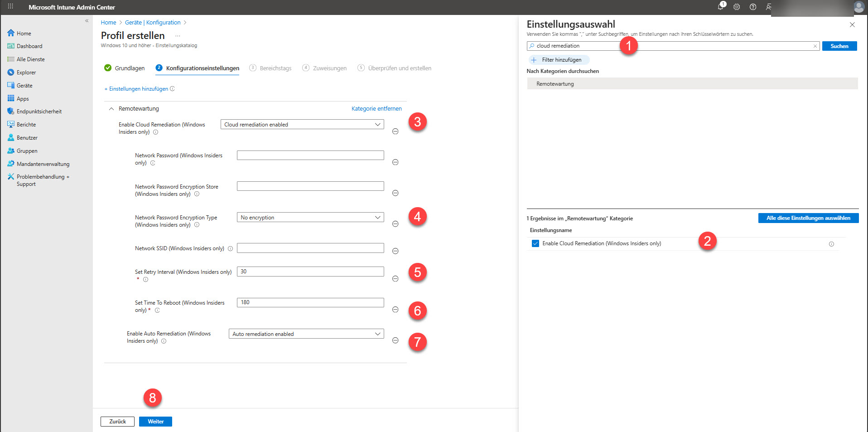
Task: Click the Set Retry Interval field
Action: point(310,272)
